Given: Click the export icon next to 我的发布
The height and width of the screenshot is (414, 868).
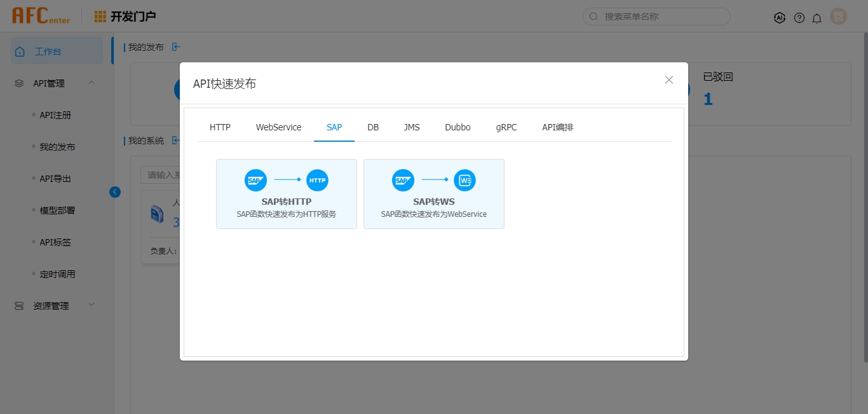Looking at the screenshot, I should point(176,47).
